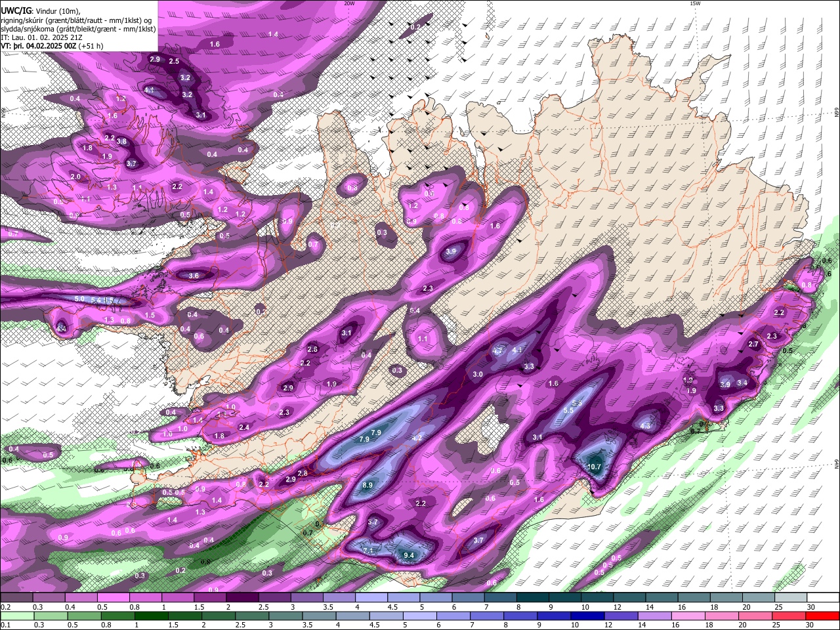Screen dimensions: 840x630
Task: Click the 0.2 label on the upper color scale
Action: (x=5, y=606)
